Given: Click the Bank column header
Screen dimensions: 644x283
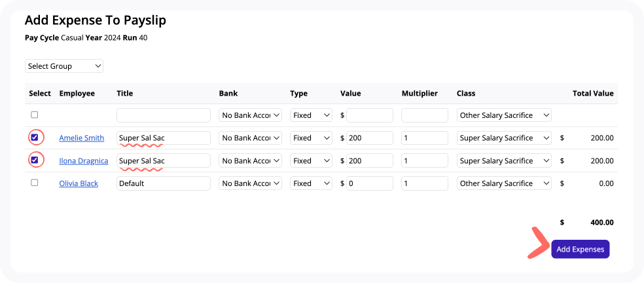Looking at the screenshot, I should click(x=228, y=94).
